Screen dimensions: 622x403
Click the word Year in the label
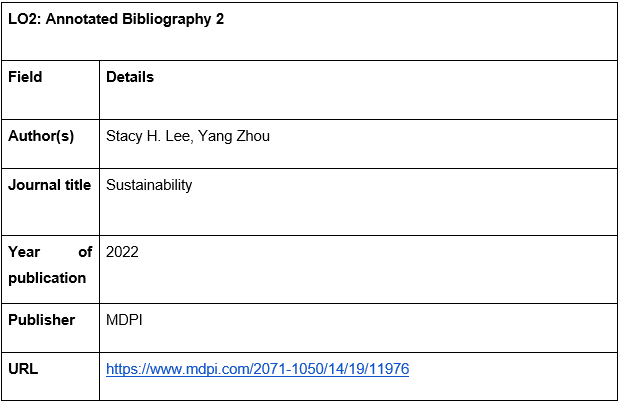[24, 252]
